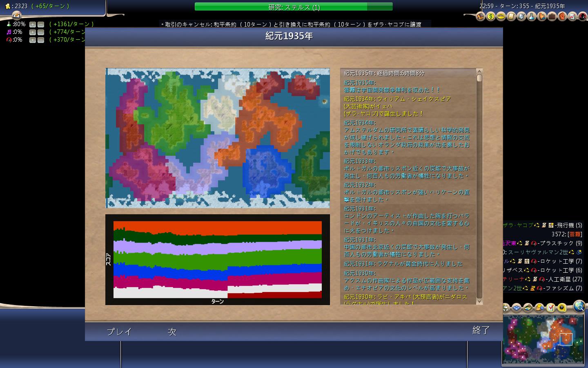Open the Info Screen graph icon
This screenshot has height=368, width=588.
point(572,16)
